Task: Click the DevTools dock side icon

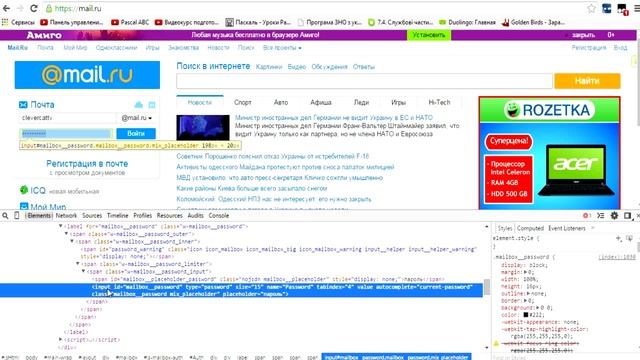Action: [x=627, y=216]
